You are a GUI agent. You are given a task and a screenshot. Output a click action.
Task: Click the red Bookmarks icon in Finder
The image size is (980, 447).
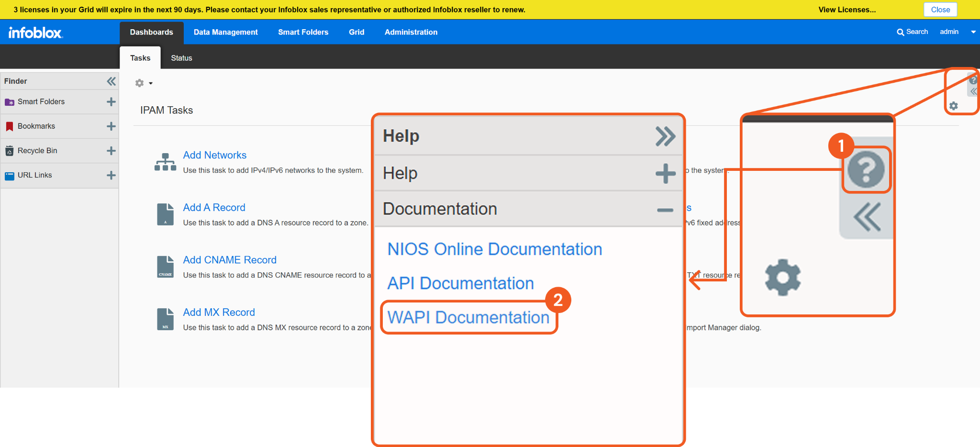(x=9, y=126)
